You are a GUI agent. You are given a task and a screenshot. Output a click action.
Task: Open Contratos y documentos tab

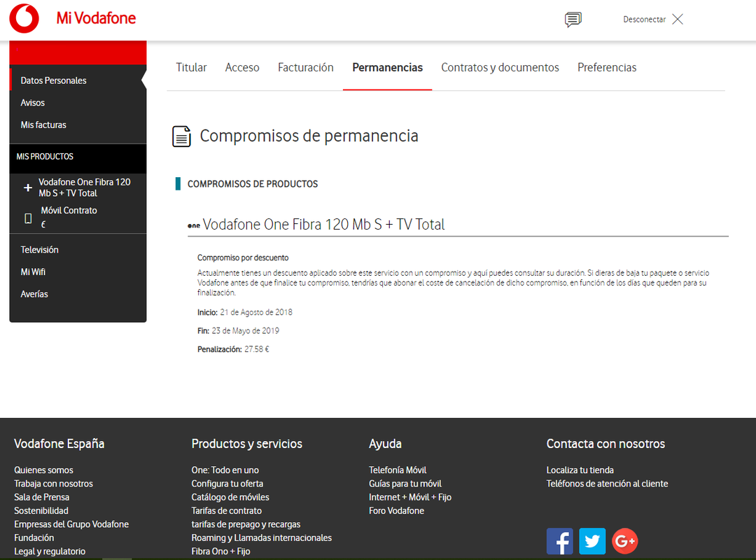[500, 67]
